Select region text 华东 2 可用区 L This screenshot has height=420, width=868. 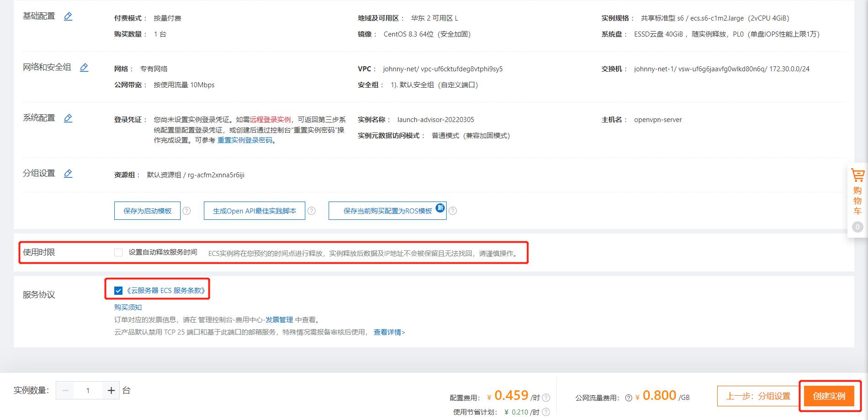(x=434, y=18)
